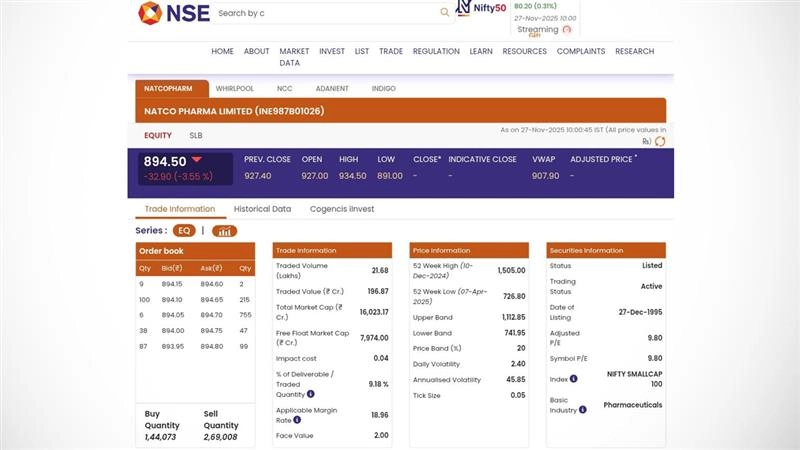The width and height of the screenshot is (800, 450).
Task: Click the search magnifier icon
Action: [445, 13]
